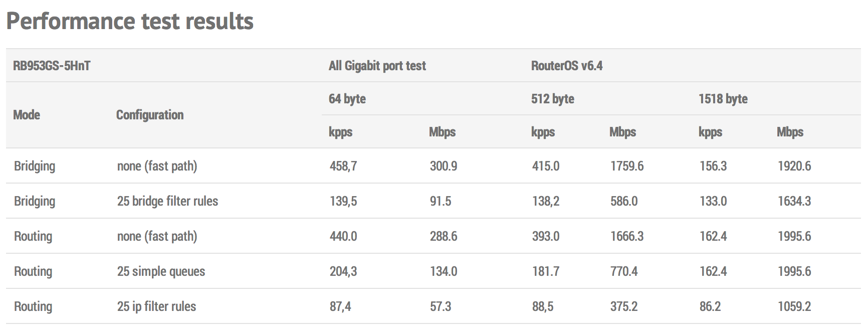Image resolution: width=868 pixels, height=331 pixels.
Task: Select the 25 bridge filter rules cell
Action: [167, 201]
